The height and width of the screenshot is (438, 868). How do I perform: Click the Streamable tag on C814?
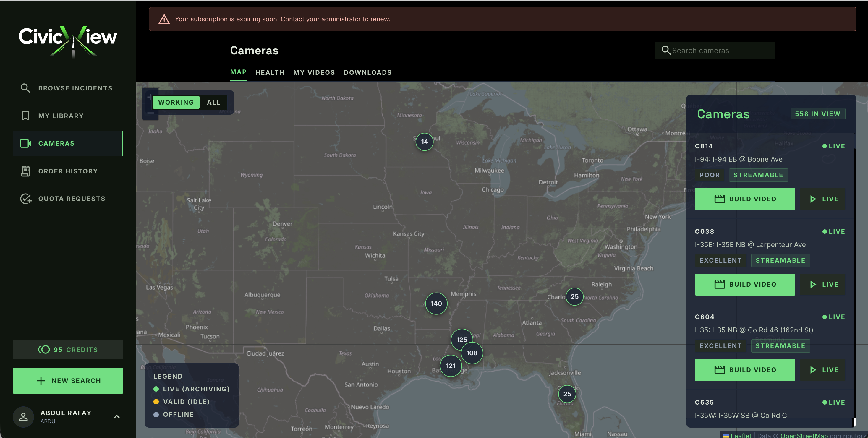[758, 175]
